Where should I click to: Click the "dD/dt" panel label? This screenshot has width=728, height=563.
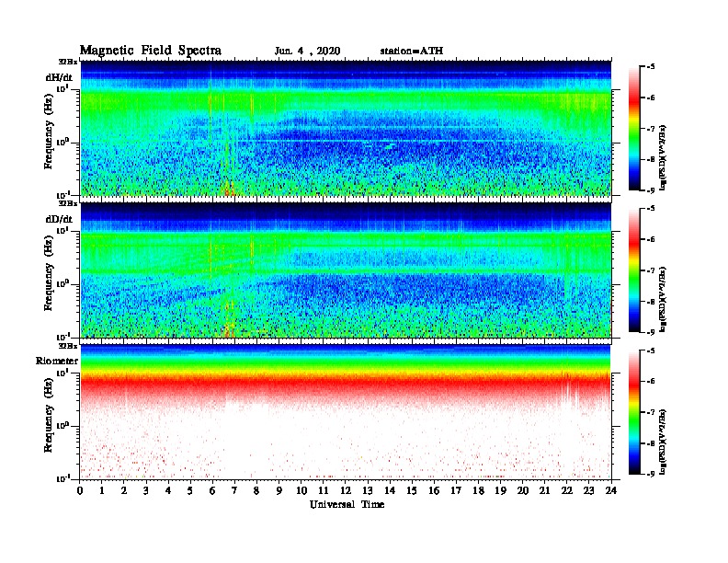tap(59, 219)
